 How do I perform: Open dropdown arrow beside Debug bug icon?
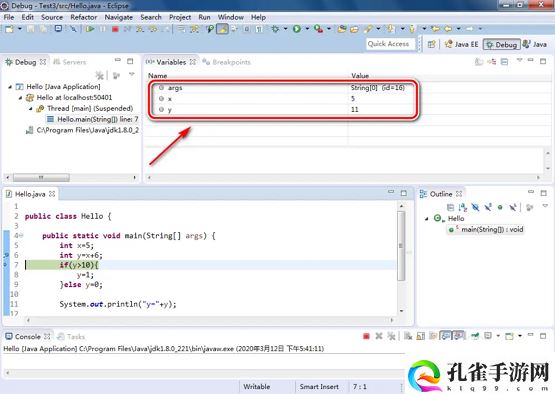coord(285,29)
